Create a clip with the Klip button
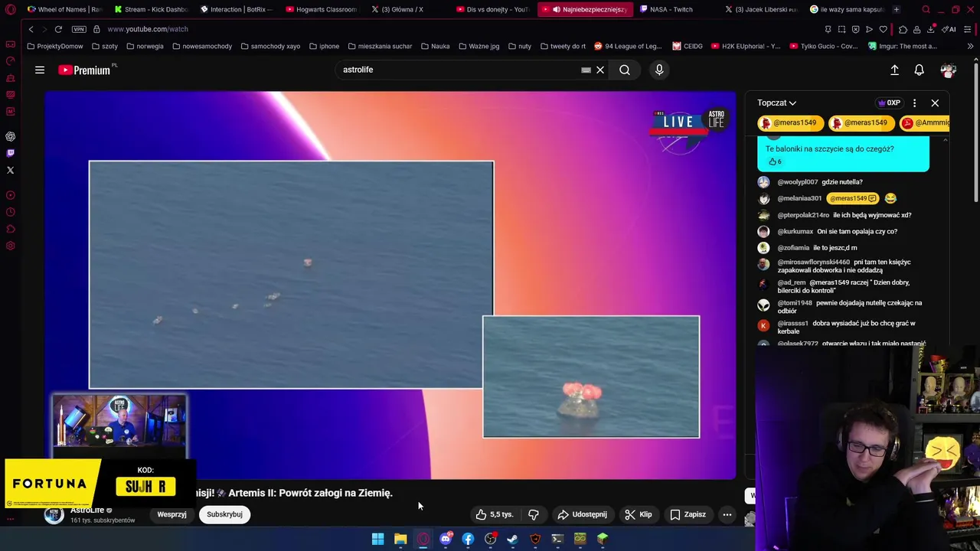The image size is (980, 551). (x=639, y=514)
